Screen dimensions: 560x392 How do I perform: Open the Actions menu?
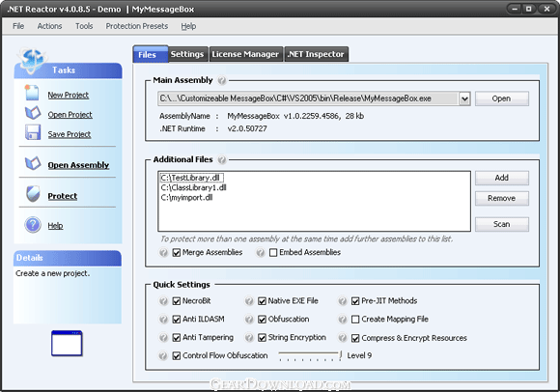pyautogui.click(x=49, y=26)
